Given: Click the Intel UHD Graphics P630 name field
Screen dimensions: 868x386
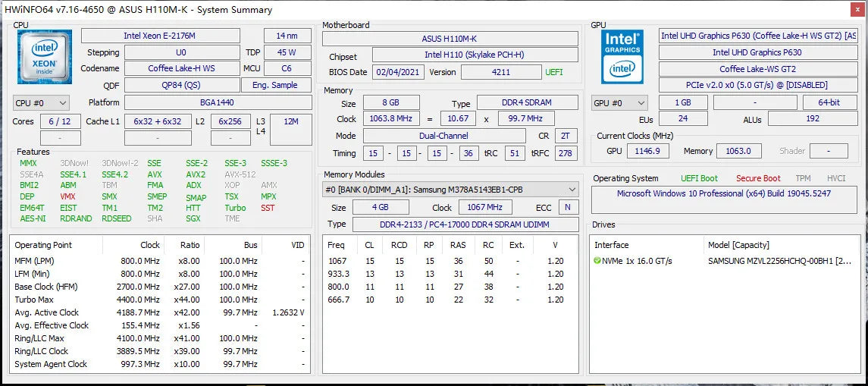Looking at the screenshot, I should (757, 52).
